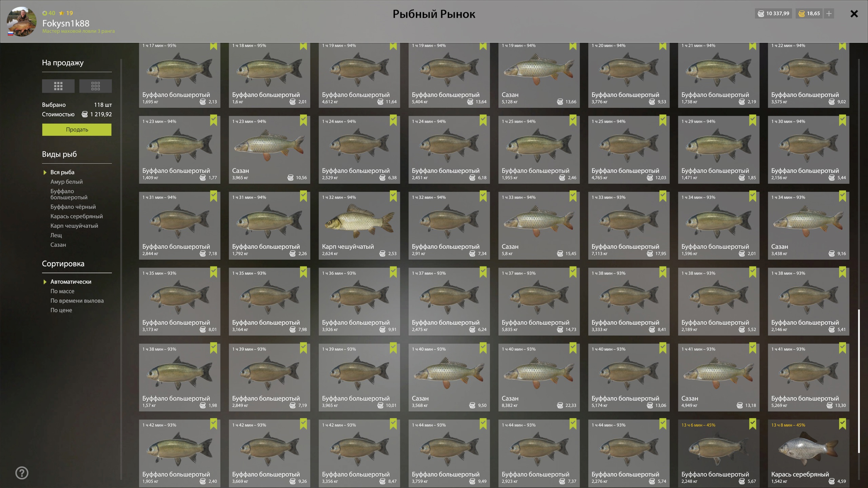Screen dimensions: 868x488
Task: Open the Fokysn1k88 profile avatar
Action: point(22,22)
